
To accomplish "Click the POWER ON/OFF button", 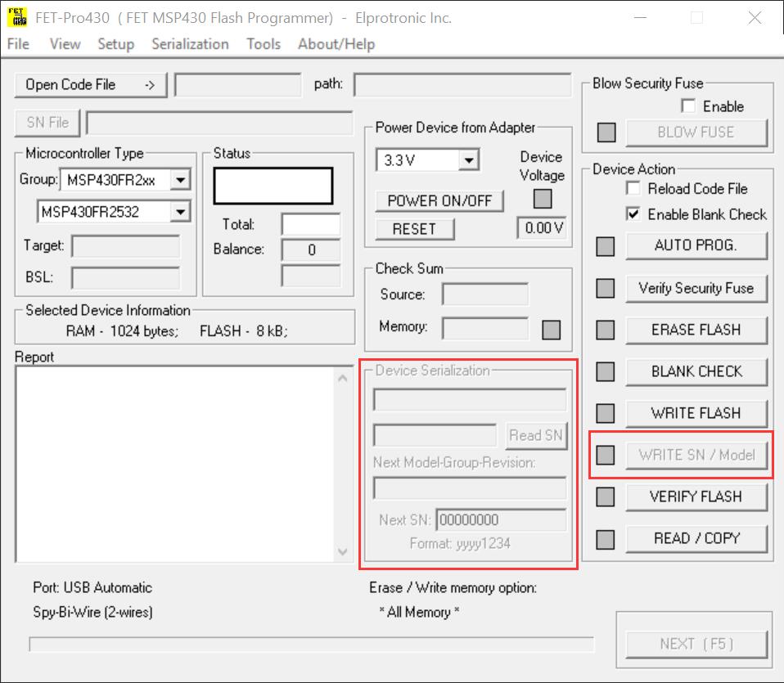I will coord(439,201).
